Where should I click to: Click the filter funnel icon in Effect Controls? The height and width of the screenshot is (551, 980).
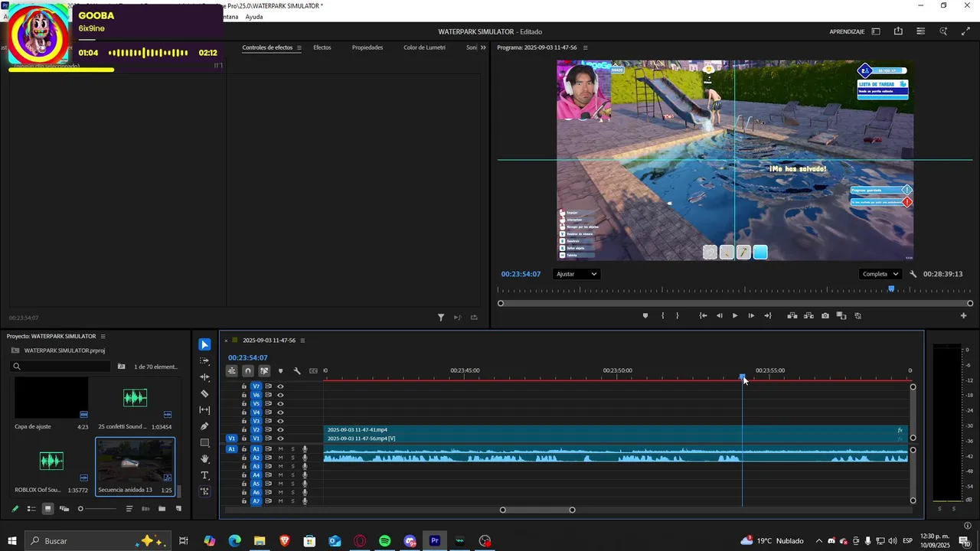[441, 318]
